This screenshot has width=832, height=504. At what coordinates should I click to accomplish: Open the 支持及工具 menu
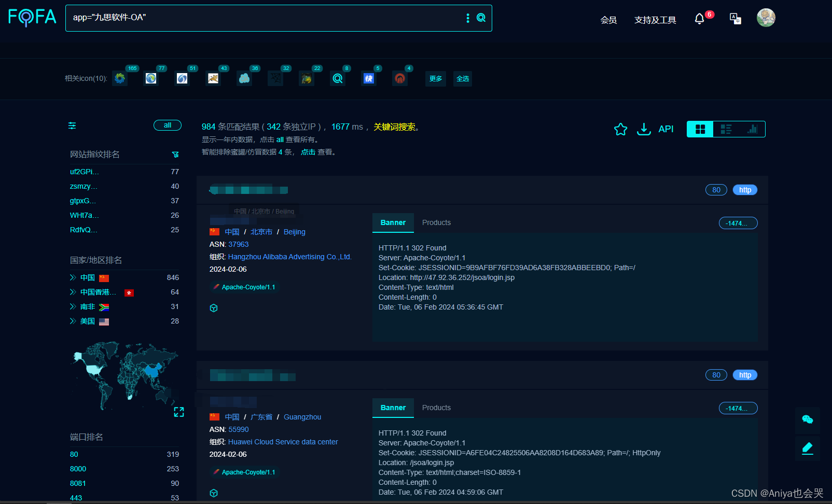655,20
